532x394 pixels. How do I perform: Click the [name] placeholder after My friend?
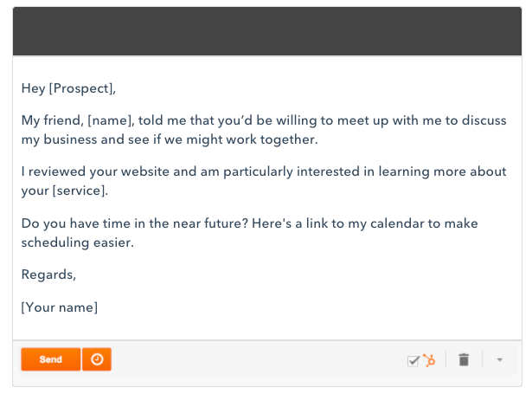pos(109,120)
